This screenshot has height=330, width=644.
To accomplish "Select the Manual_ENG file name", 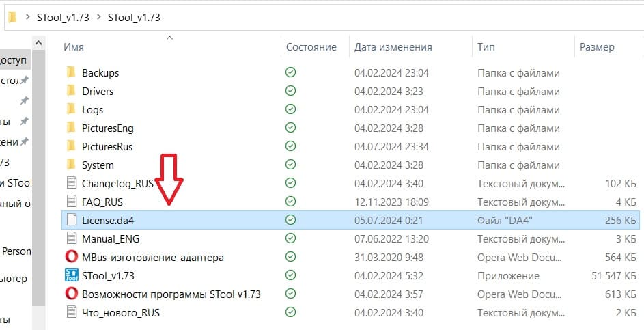I will click(x=111, y=238).
